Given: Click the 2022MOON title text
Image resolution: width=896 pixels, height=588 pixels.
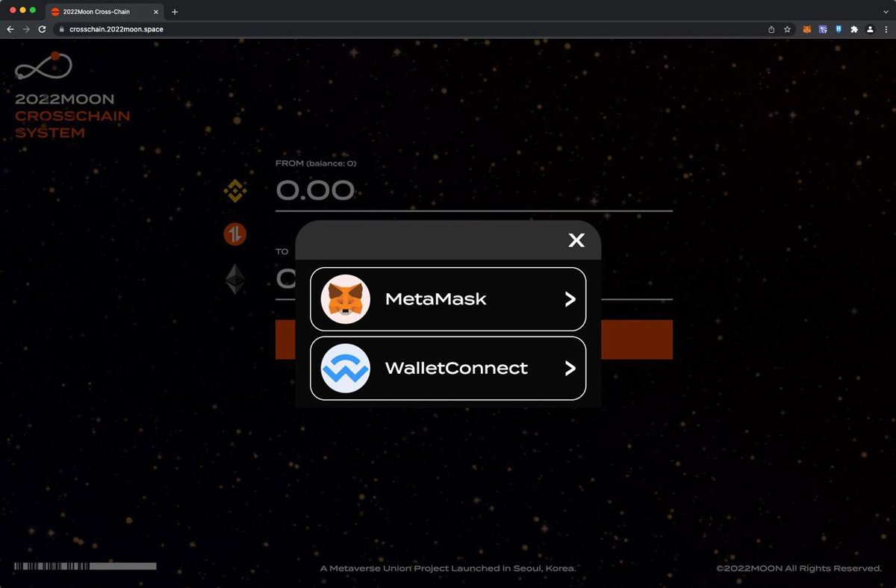Looking at the screenshot, I should click(64, 99).
